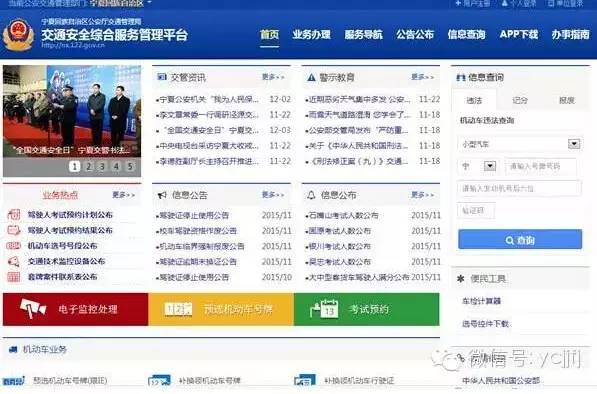Click the 机动车业务 car icon
Viewport: 597px width, 394px height.
[x=13, y=349]
